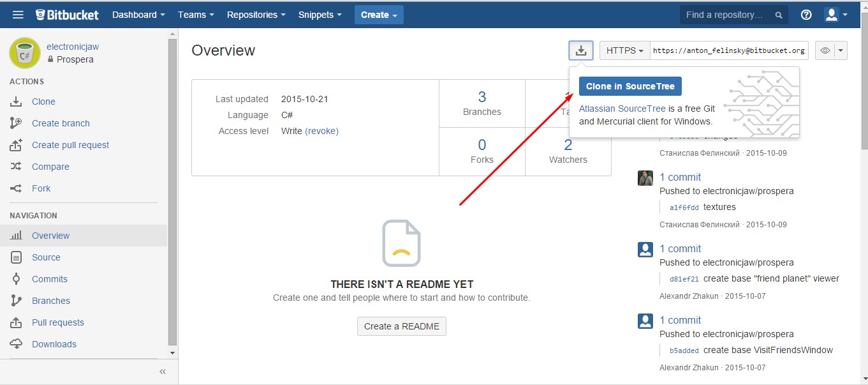Open the a1f6fdd commit hash

684,208
